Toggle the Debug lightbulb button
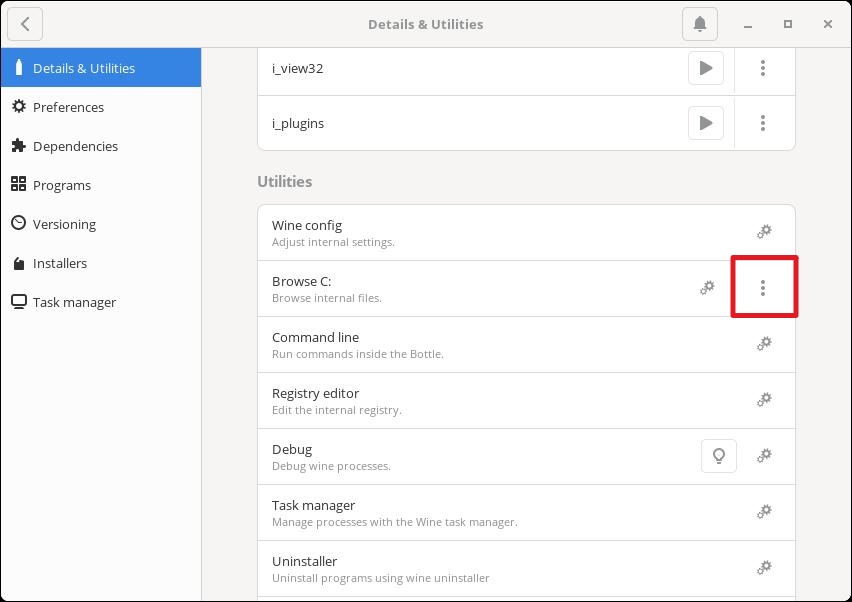The width and height of the screenshot is (852, 602). tap(719, 455)
